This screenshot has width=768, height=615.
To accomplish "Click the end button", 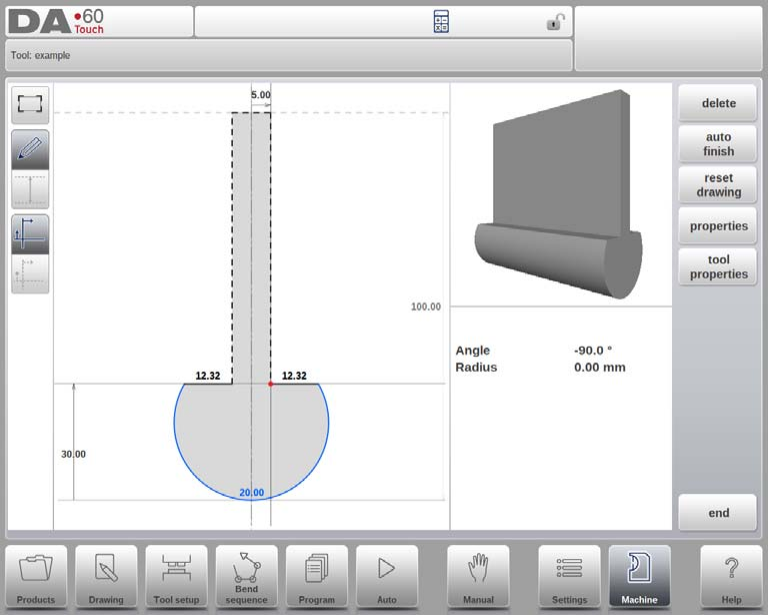I will coord(718,513).
